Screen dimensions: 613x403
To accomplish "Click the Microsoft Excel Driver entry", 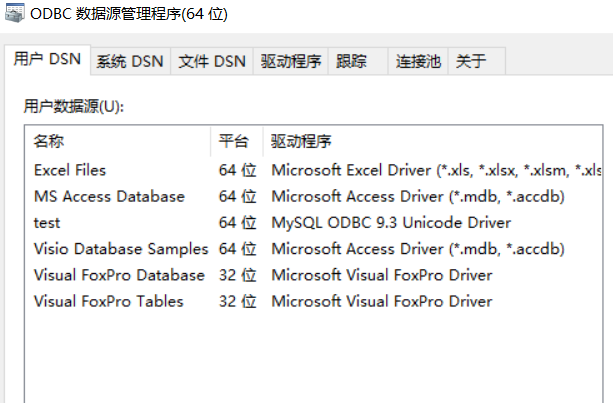I will point(436,170).
